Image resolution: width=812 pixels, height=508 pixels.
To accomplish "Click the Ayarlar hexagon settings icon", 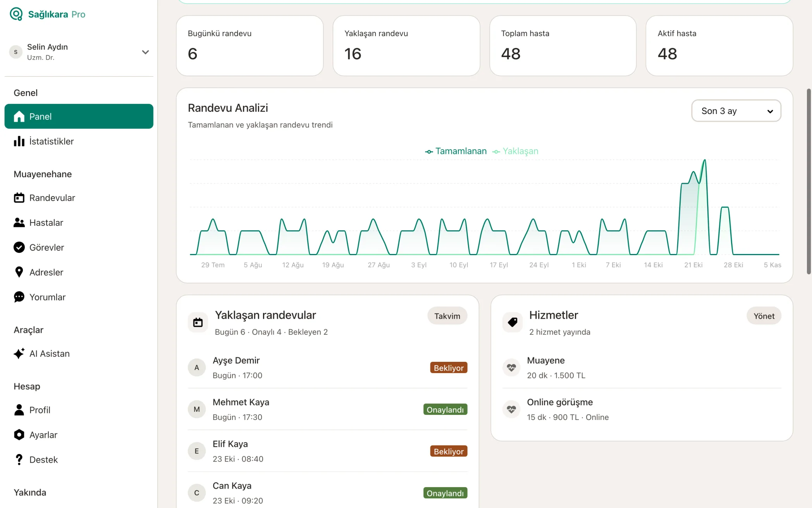I will pyautogui.click(x=19, y=435).
